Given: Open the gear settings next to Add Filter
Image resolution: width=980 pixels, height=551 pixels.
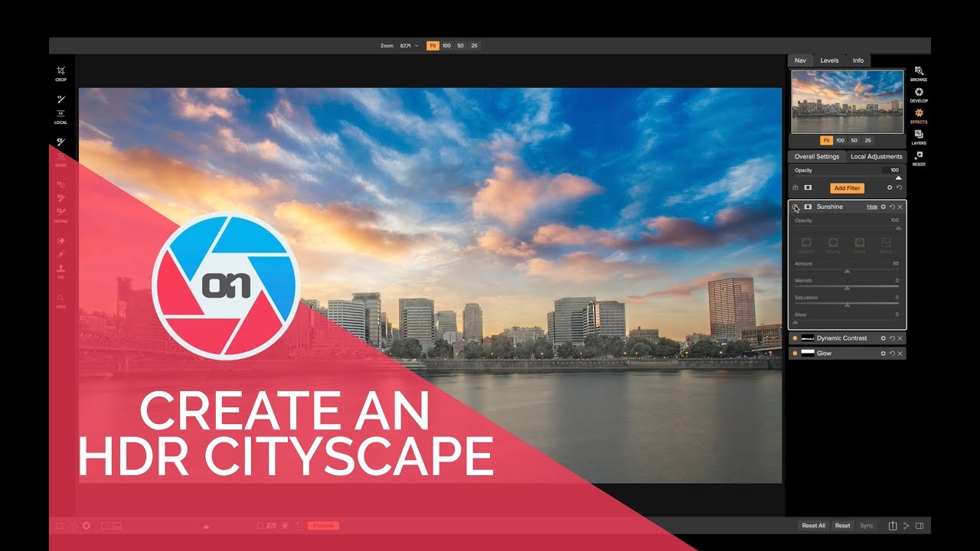Looking at the screenshot, I should [890, 187].
